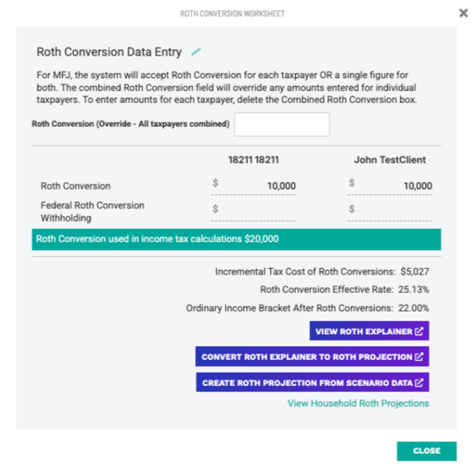Click external-link icon on Convert Roth Explainer button

tap(419, 357)
